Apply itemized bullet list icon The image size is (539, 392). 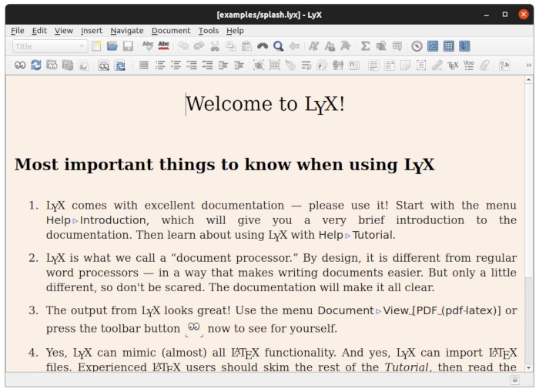pos(176,65)
